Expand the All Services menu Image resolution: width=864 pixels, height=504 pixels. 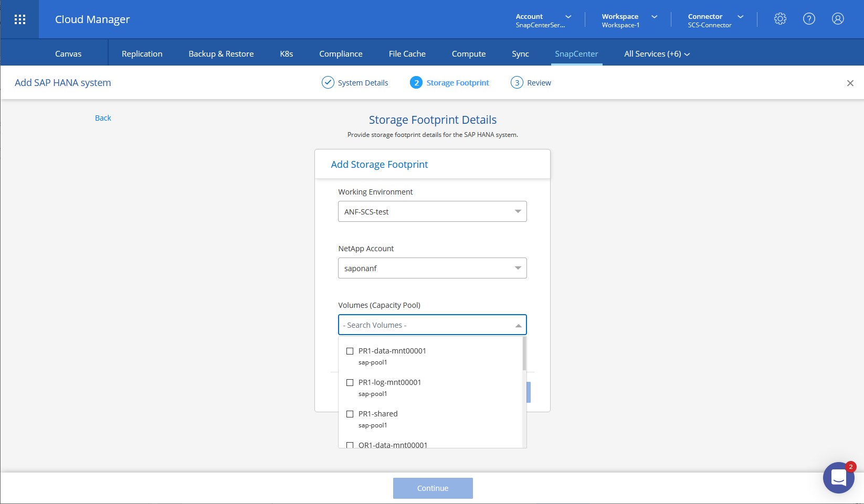(657, 54)
